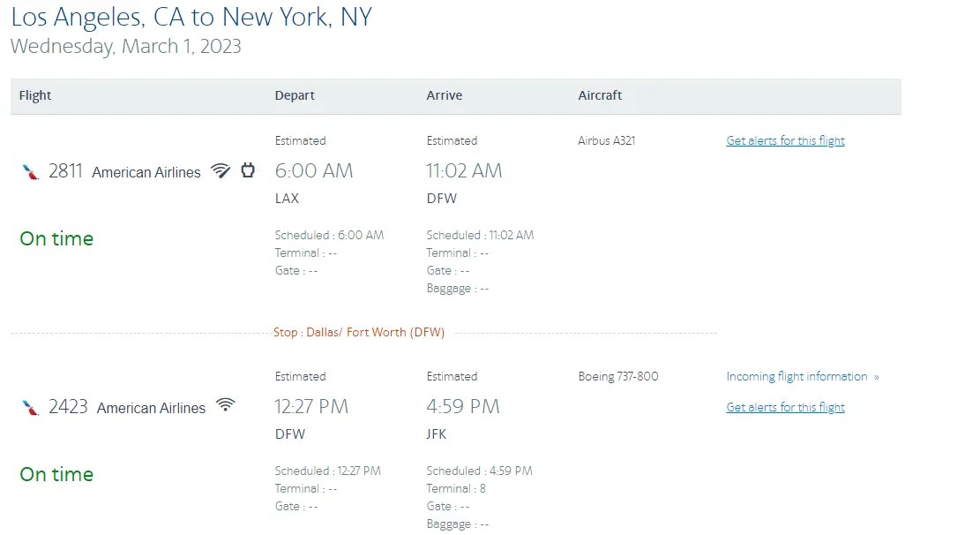Click the American Airlines eagle logo beside flight 2423

click(x=28, y=407)
